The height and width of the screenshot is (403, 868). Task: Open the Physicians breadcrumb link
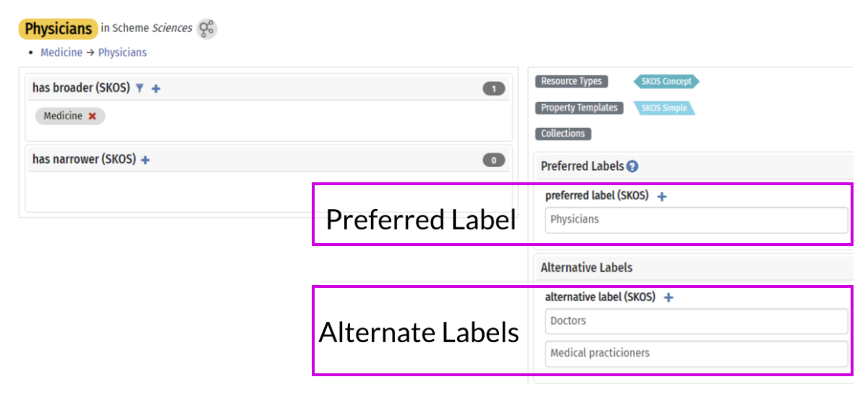coord(122,52)
